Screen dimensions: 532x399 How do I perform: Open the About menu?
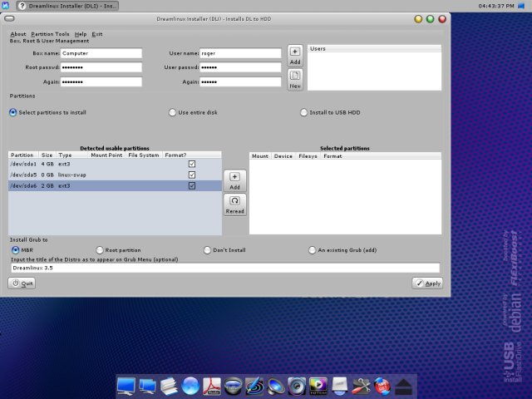pos(18,34)
